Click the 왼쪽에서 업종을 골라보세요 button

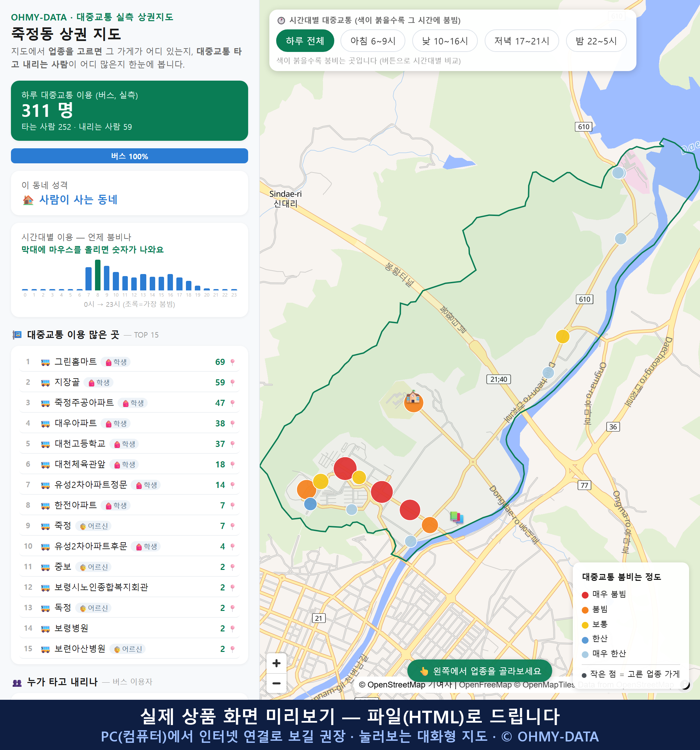pyautogui.click(x=479, y=671)
